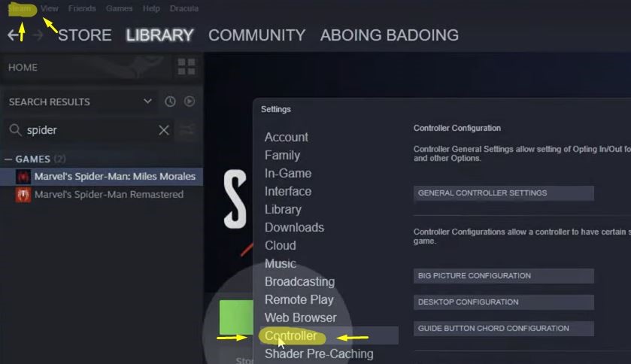Click the recent activity clock icon
This screenshot has height=364, width=631.
170,102
